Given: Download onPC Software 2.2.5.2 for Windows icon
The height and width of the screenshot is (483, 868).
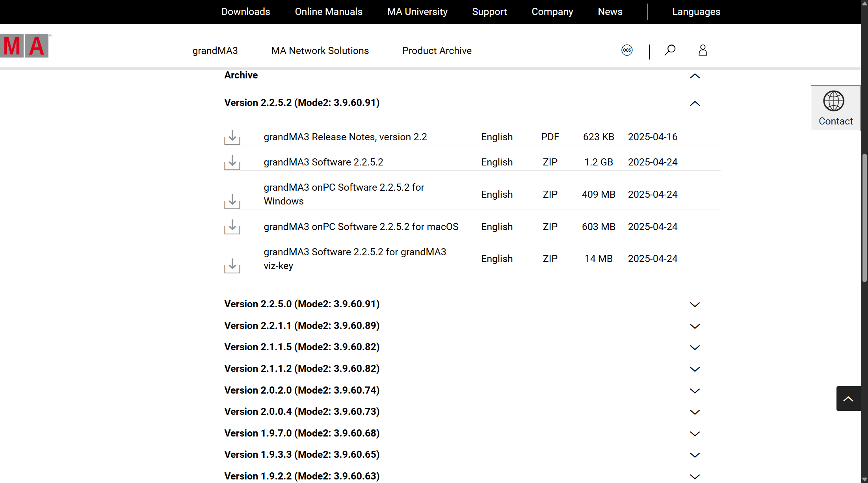Looking at the screenshot, I should pyautogui.click(x=232, y=201).
